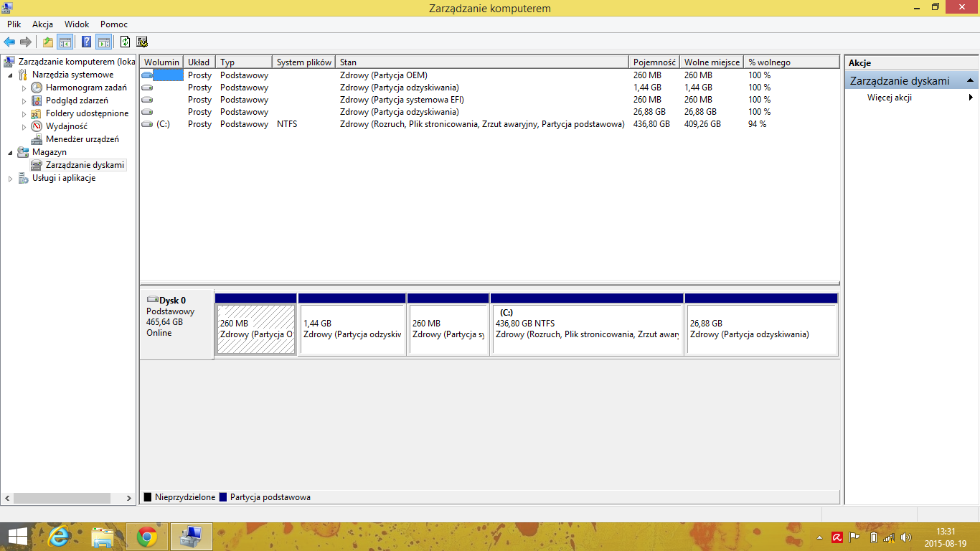Toggle the show/hide console tree icon
Image resolution: width=980 pixels, height=551 pixels.
pos(65,42)
